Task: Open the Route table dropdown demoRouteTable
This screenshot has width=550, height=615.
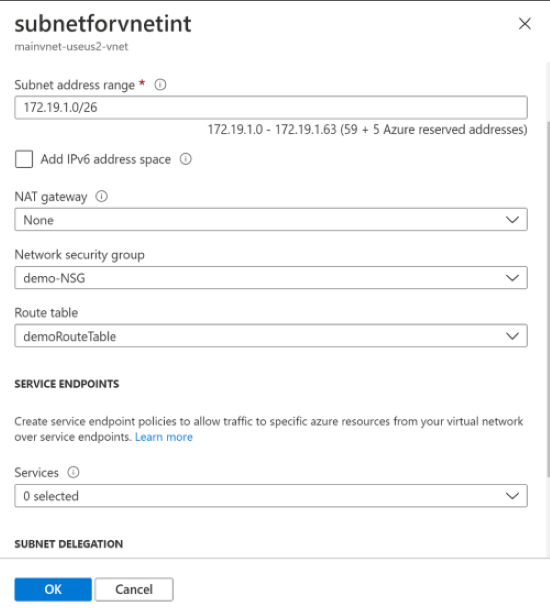Action: [271, 336]
